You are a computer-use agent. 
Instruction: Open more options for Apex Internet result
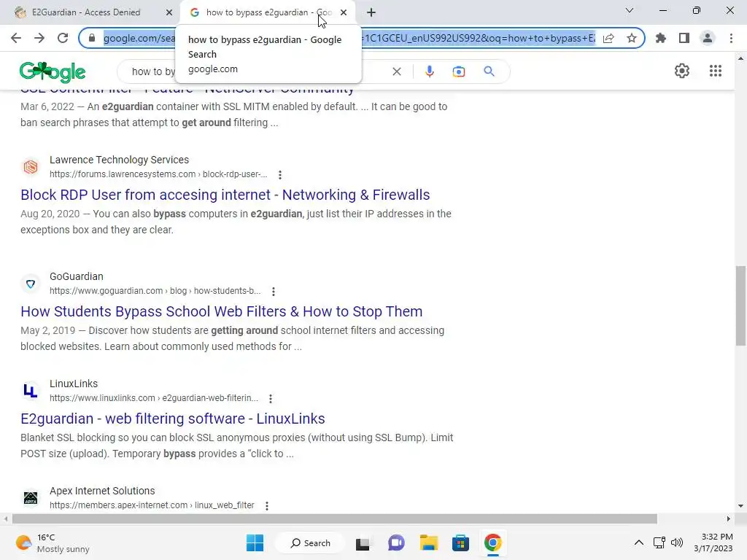click(x=267, y=506)
